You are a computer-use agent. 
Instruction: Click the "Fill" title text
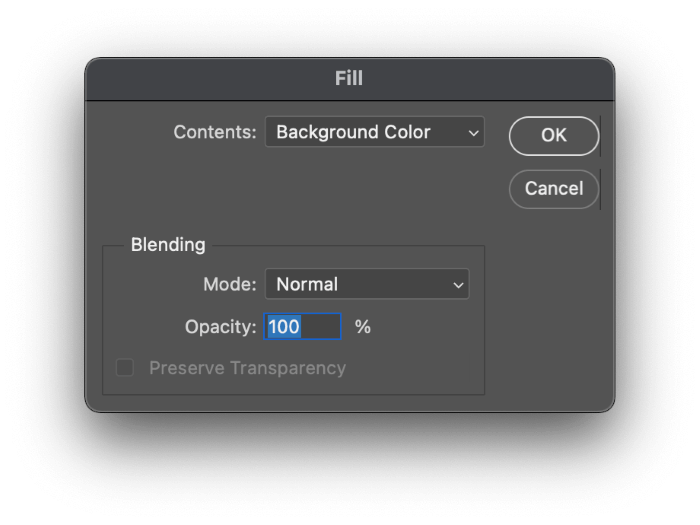click(349, 78)
